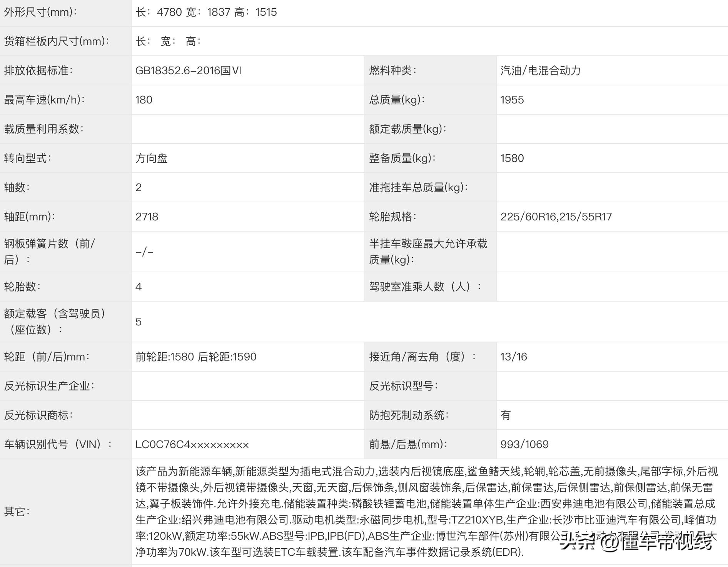Select the VIN code LC0C76C4×××××××××
This screenshot has height=567, width=728.
pos(192,444)
